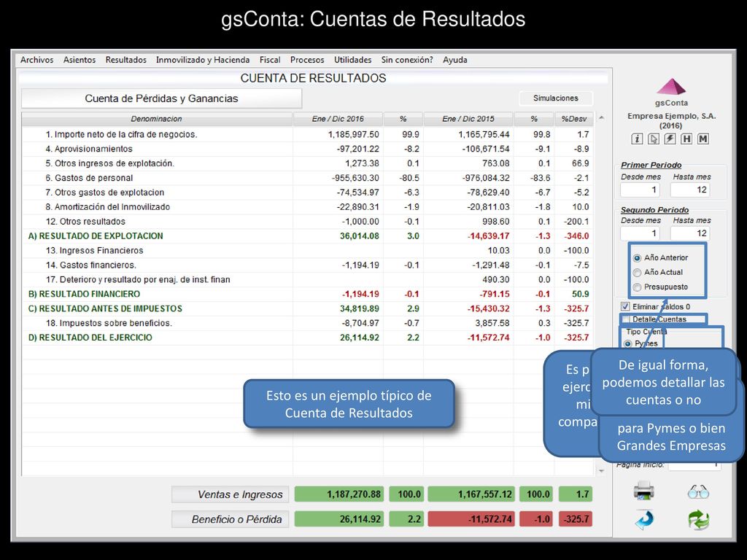Viewport: 747px width, 560px height.
Task: Select row '13. Ingresos Financieros'
Action: click(307, 251)
